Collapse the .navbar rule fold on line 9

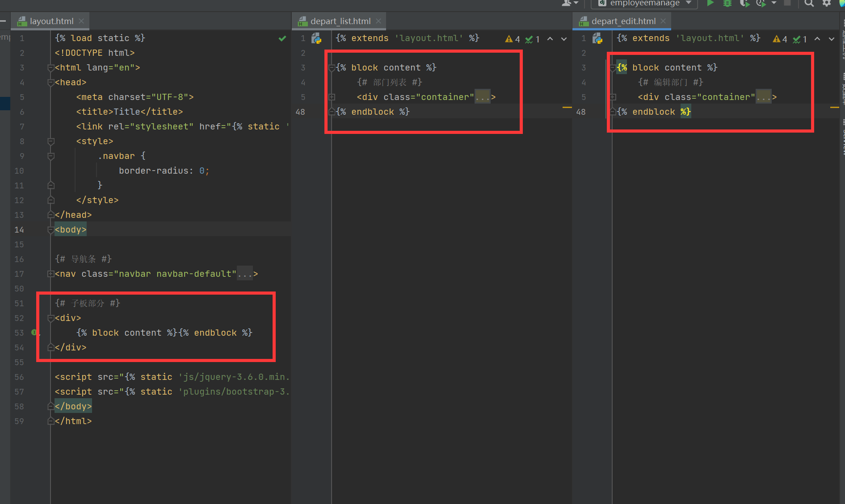[x=51, y=156]
